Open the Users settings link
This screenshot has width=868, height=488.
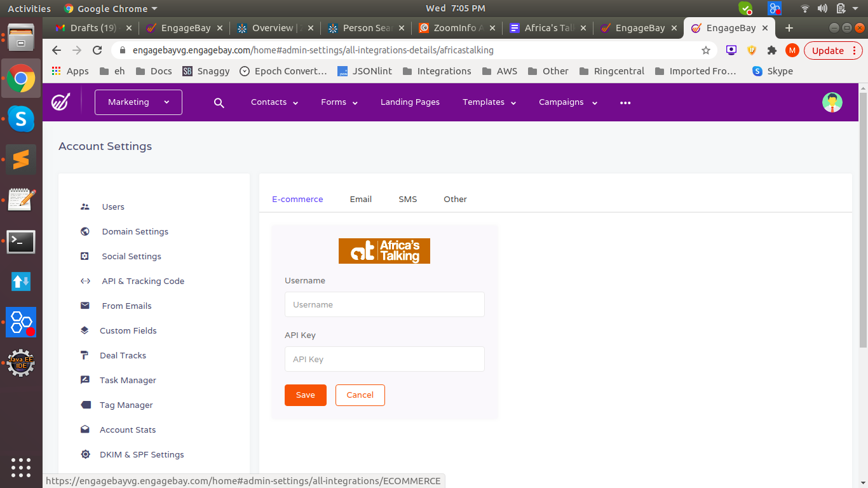click(x=113, y=207)
